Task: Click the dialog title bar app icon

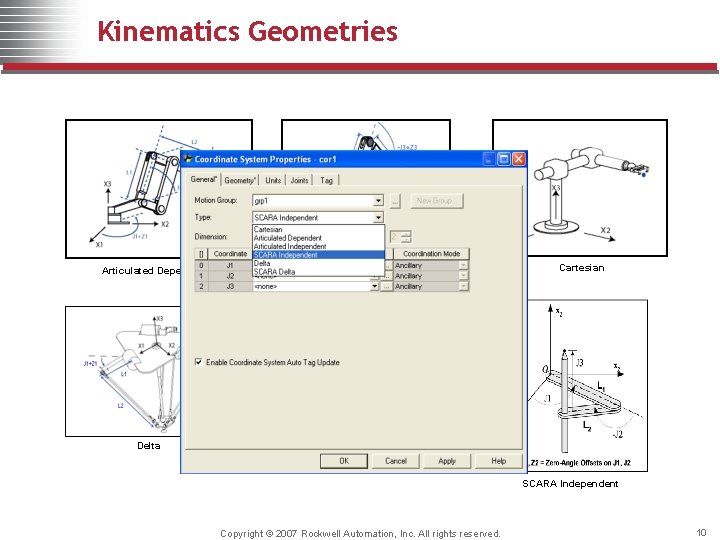Action: pos(188,159)
